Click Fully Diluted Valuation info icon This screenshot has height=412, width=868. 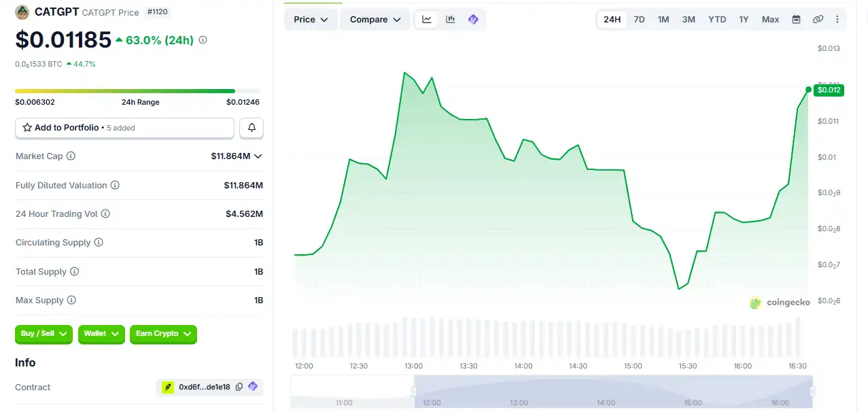coord(115,185)
